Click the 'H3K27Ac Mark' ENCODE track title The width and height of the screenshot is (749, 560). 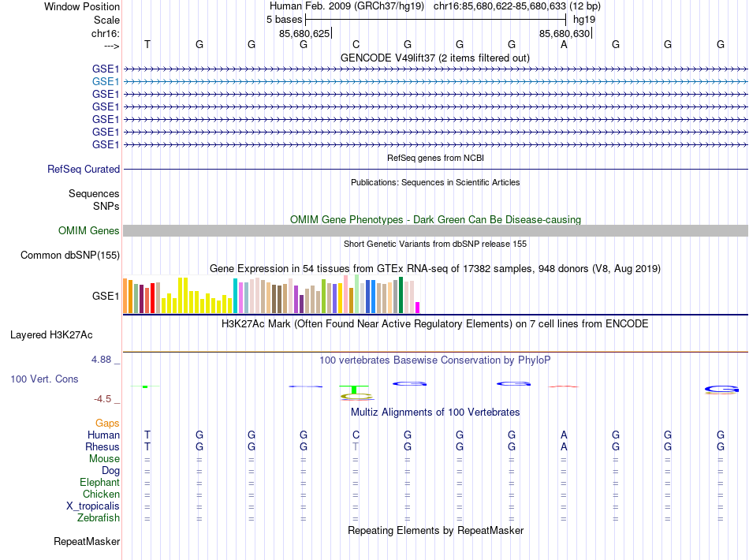(435, 324)
